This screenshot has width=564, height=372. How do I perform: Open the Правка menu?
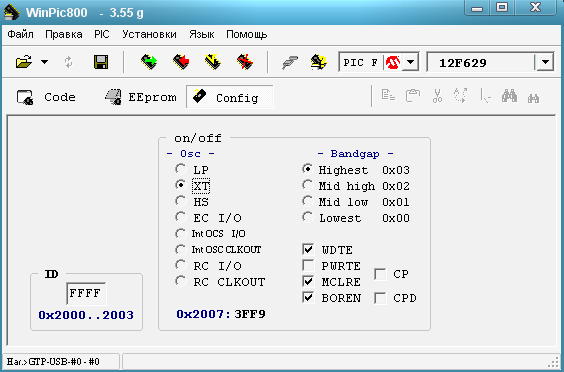tap(64, 34)
